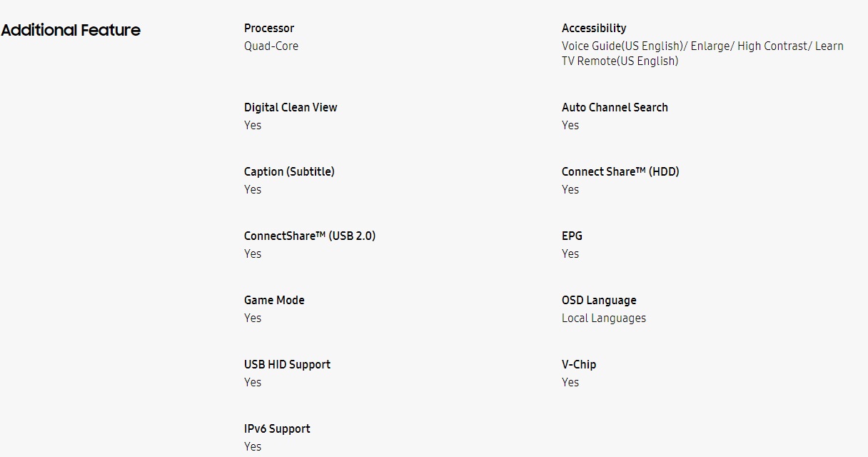
Task: Select the Caption (Subtitle) label
Action: coord(289,171)
